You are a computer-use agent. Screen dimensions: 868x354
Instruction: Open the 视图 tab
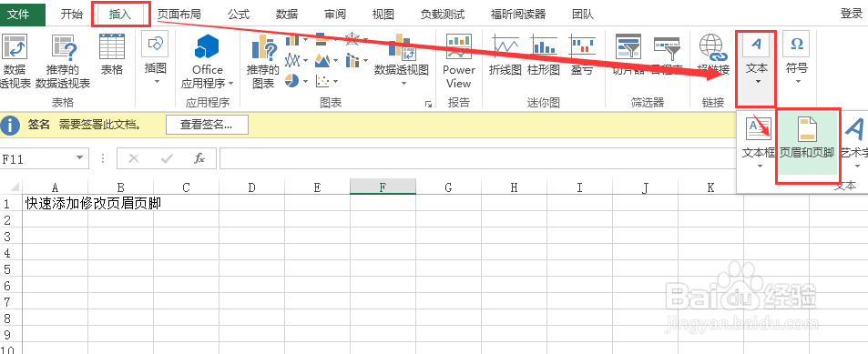coord(383,15)
